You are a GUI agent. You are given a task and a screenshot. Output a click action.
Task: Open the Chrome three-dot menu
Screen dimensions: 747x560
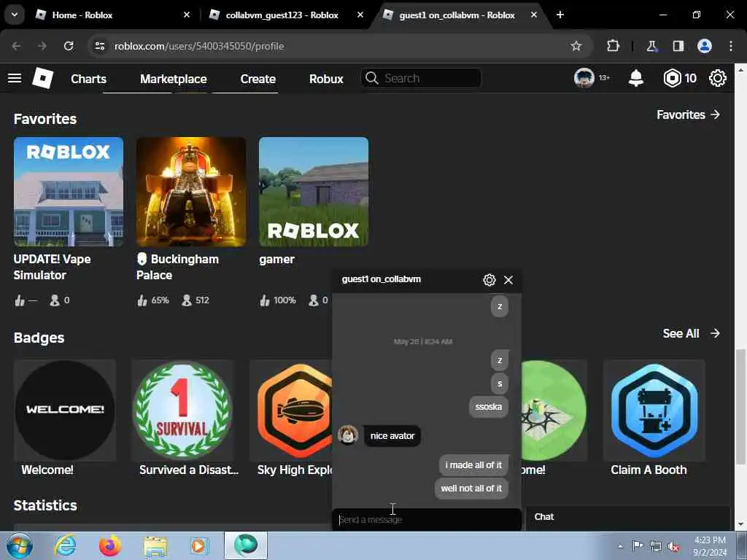click(731, 46)
